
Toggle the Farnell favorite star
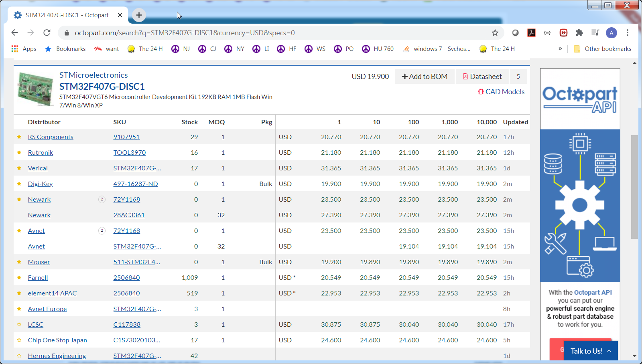click(19, 278)
